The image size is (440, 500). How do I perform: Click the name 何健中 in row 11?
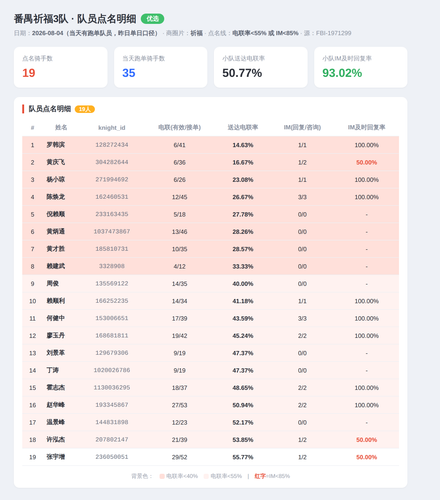coord(56,318)
